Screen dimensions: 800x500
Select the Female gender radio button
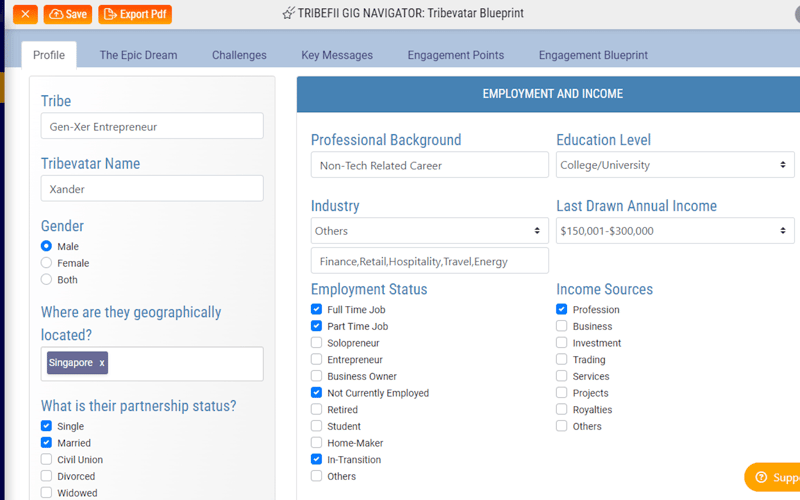pos(46,263)
